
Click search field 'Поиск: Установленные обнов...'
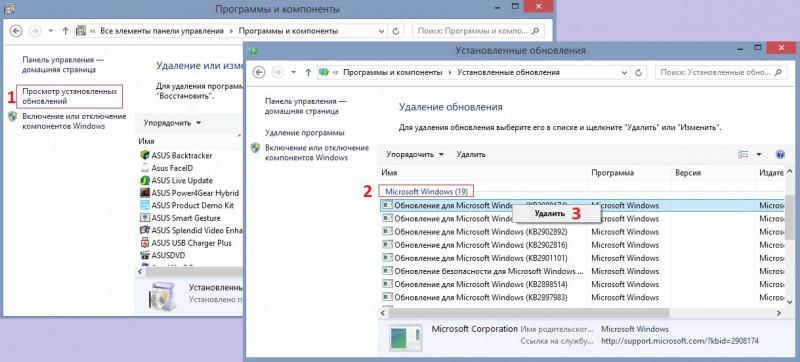720,73
